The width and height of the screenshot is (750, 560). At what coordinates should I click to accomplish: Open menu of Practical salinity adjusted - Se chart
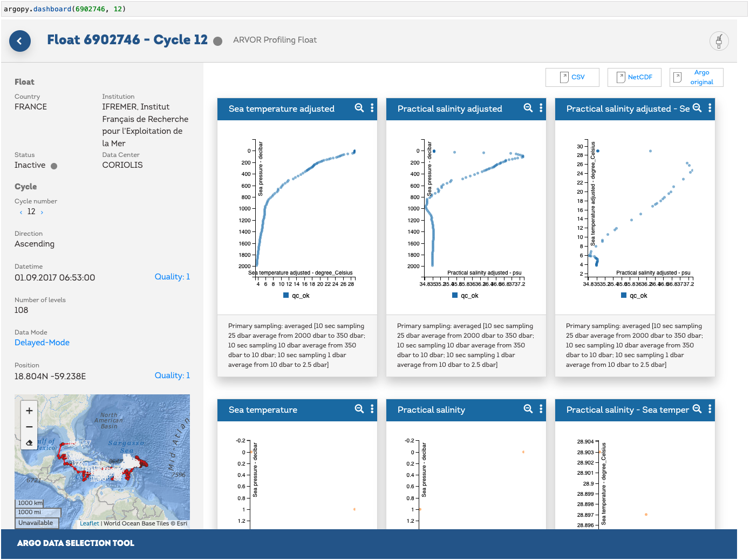coord(710,108)
